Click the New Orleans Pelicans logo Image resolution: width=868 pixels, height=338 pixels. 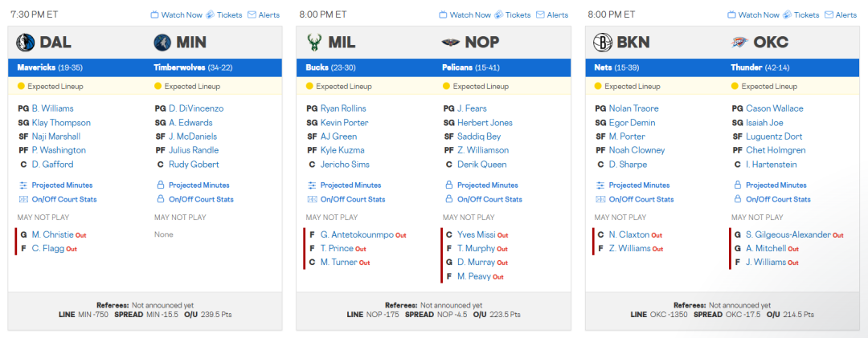pos(451,43)
